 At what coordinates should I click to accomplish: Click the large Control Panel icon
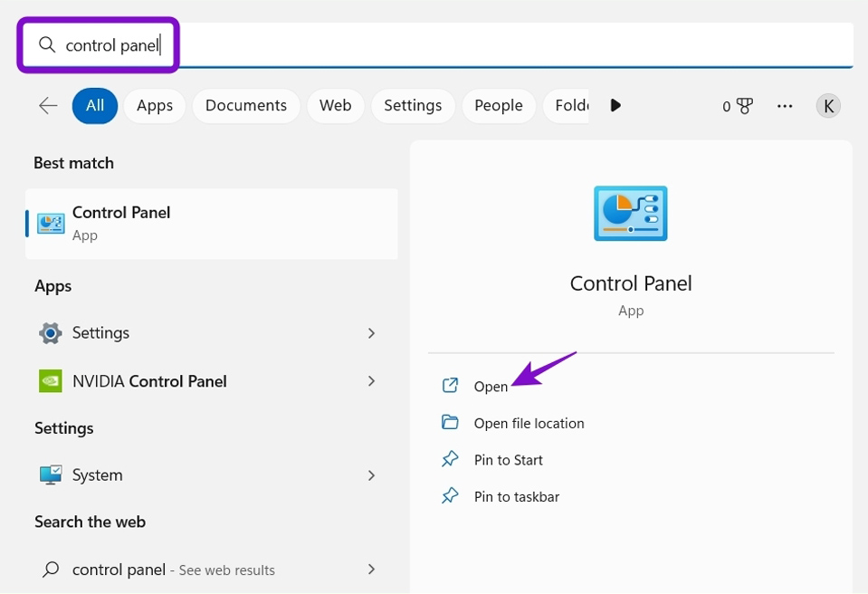pyautogui.click(x=631, y=214)
